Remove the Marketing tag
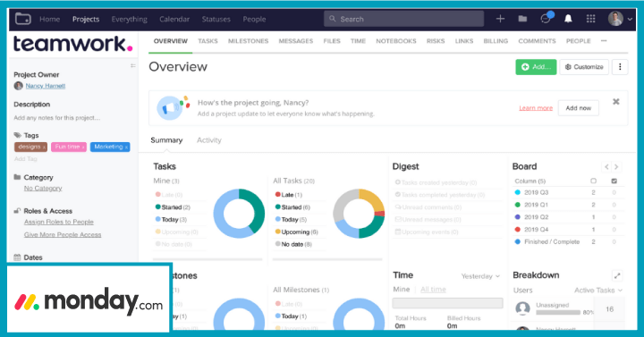Image resolution: width=644 pixels, height=337 pixels. pyautogui.click(x=126, y=147)
